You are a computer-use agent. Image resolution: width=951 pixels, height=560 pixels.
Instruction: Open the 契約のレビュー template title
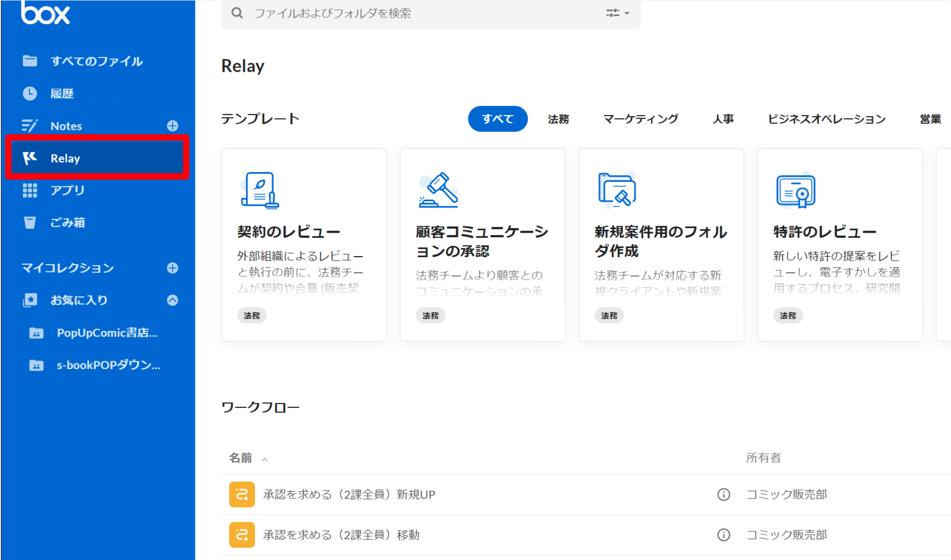point(289,232)
